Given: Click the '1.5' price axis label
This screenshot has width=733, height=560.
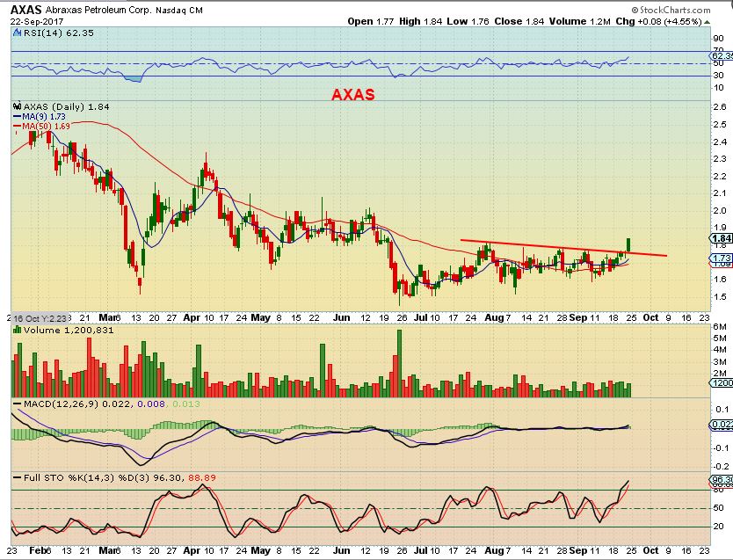Looking at the screenshot, I should [720, 296].
